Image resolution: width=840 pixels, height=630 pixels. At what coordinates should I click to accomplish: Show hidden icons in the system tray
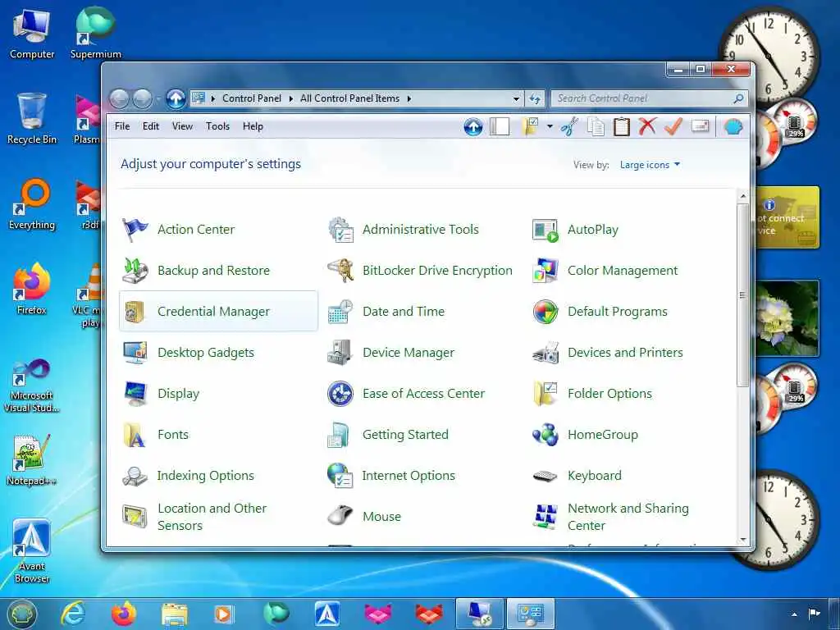794,614
